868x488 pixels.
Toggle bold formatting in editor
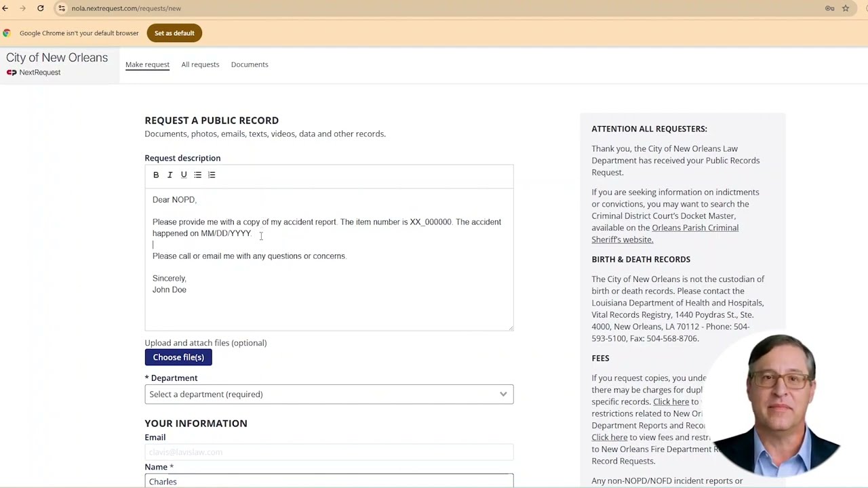156,175
